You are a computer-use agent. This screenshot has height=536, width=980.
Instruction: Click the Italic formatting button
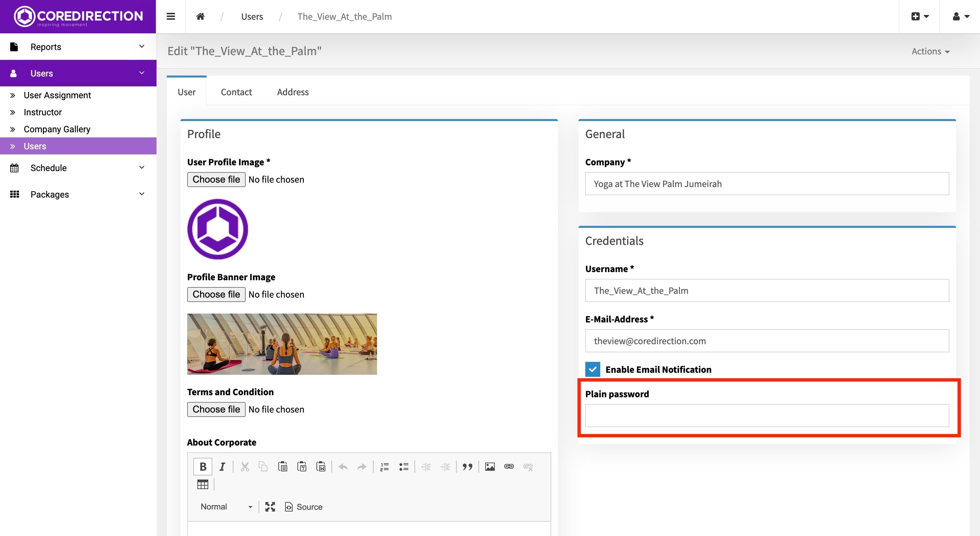[222, 466]
